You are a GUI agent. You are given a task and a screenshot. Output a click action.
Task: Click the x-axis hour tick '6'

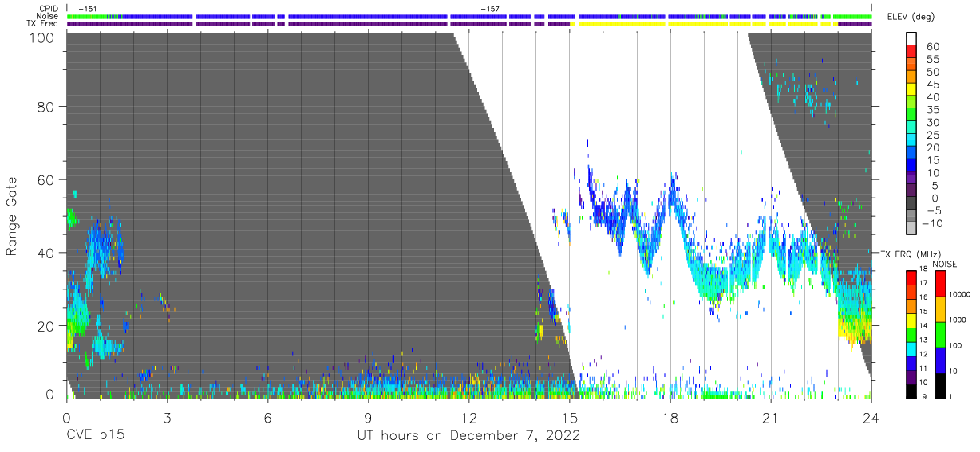click(x=267, y=418)
